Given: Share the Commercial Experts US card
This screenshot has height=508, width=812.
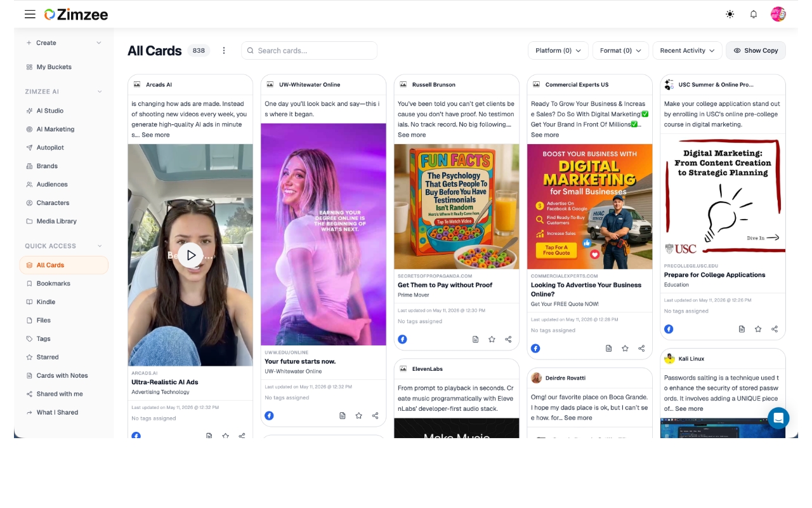Looking at the screenshot, I should [x=641, y=348].
